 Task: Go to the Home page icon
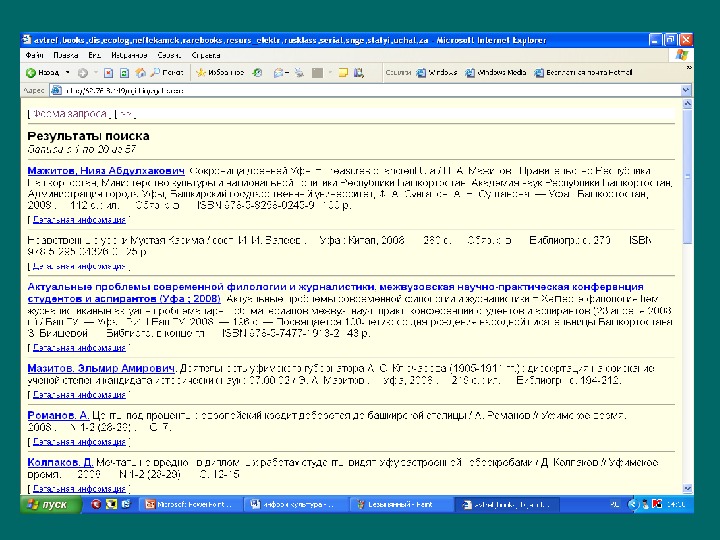tap(141, 73)
